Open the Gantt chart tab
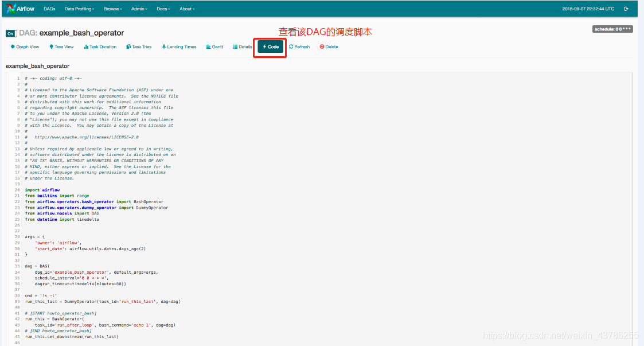Viewport: 644px width, 346px height. tap(215, 47)
